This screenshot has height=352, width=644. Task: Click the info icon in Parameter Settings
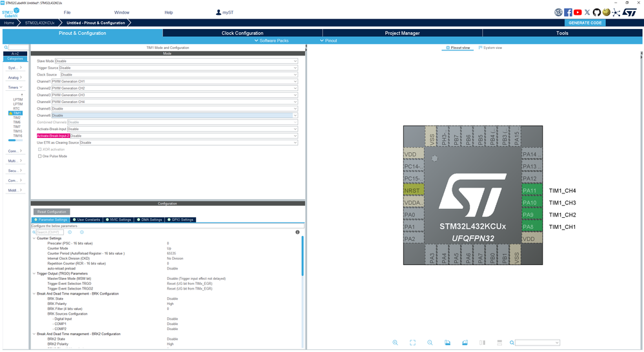point(297,232)
